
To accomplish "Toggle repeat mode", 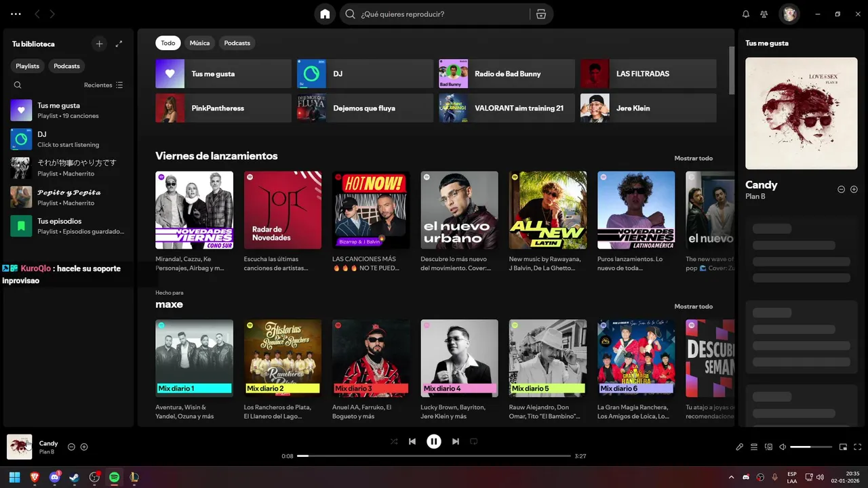I will [x=474, y=441].
